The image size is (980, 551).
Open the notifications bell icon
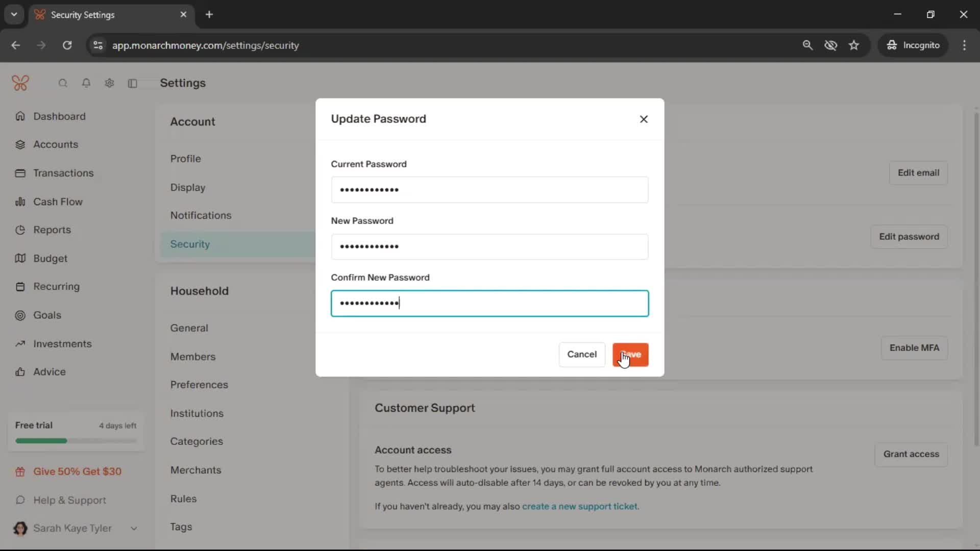86,83
